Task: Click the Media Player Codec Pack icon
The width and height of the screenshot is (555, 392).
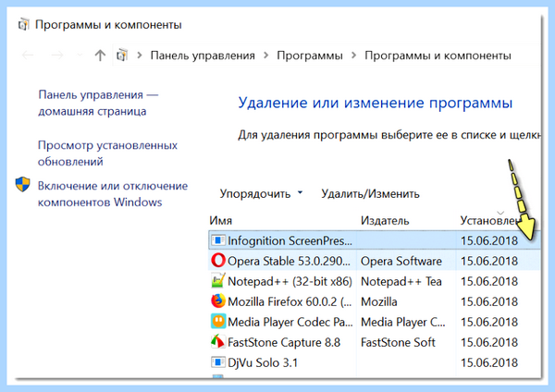Action: click(218, 321)
